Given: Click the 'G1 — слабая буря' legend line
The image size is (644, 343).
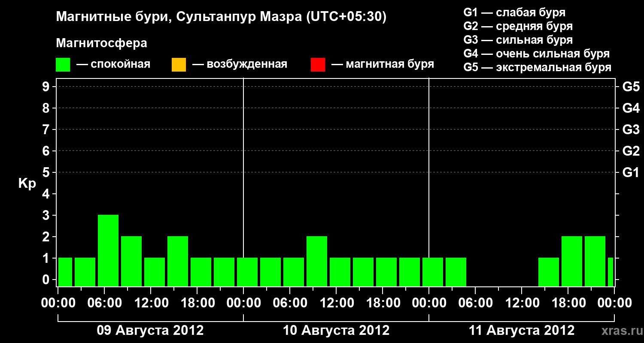Looking at the screenshot, I should 514,12.
